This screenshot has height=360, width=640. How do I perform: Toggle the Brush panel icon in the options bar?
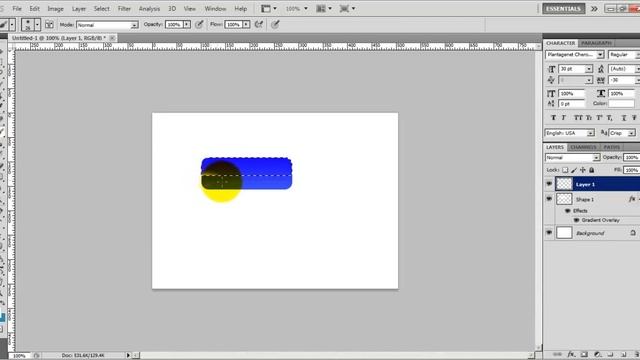[49, 25]
